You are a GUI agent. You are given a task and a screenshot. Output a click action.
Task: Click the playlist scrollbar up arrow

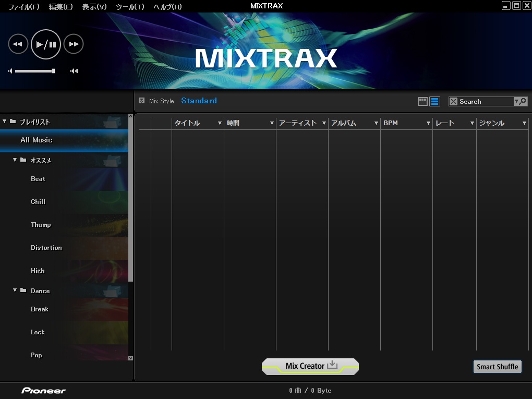(x=130, y=116)
